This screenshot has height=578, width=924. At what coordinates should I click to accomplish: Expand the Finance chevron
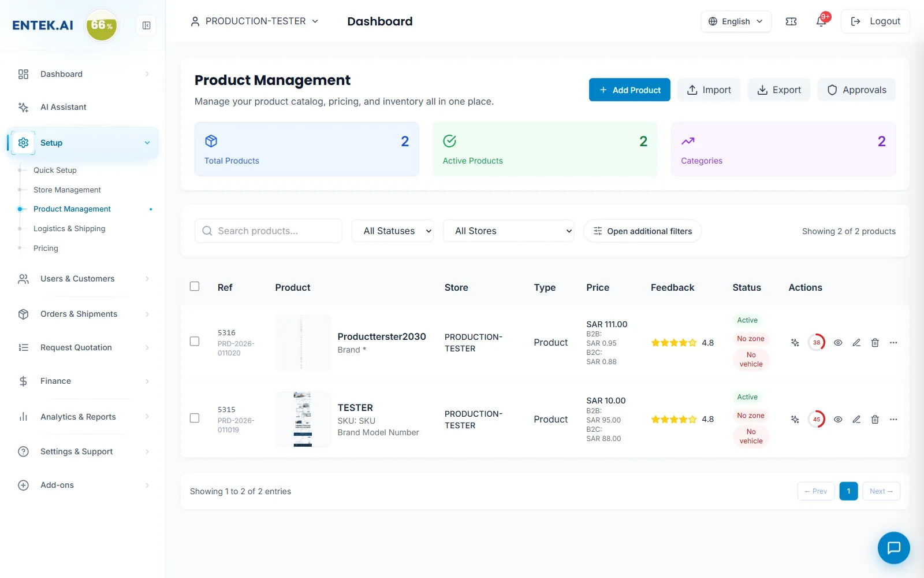pos(147,381)
